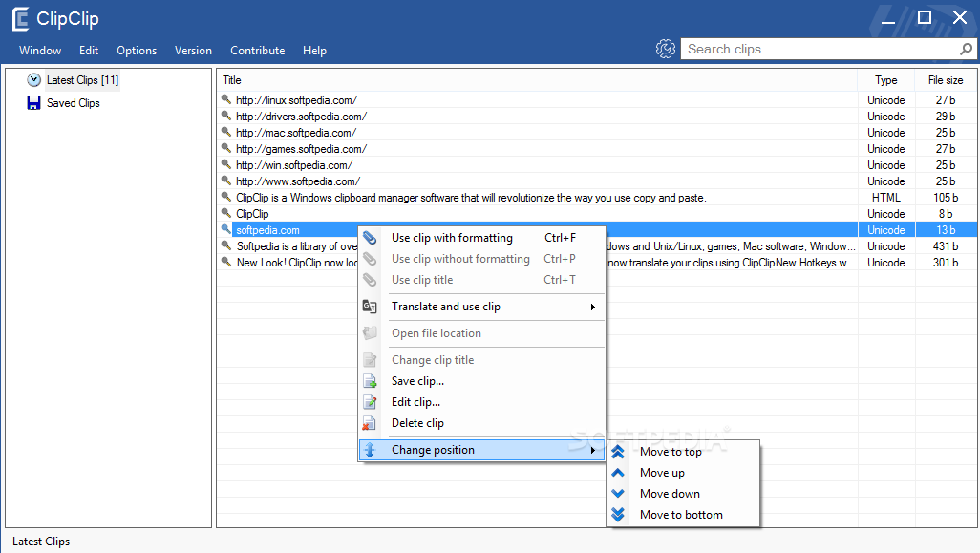The height and width of the screenshot is (553, 980).
Task: Open the Contribute menu
Action: (x=258, y=51)
